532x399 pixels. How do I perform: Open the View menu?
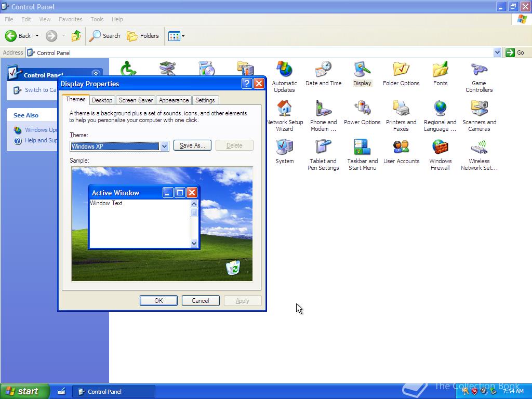click(x=45, y=19)
